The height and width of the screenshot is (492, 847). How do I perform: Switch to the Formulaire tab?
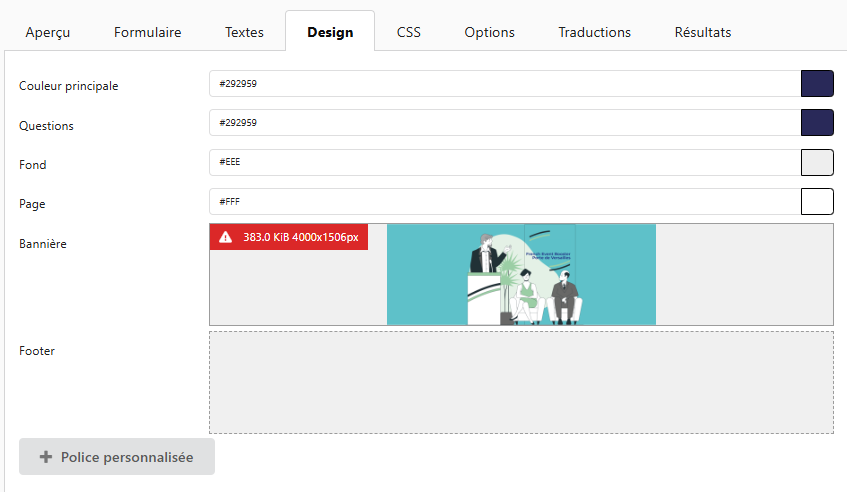click(x=148, y=32)
